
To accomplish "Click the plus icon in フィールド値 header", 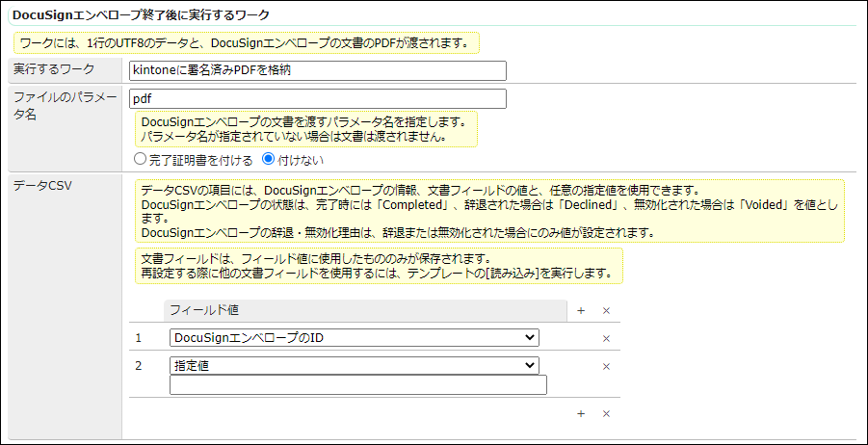I will 581,310.
